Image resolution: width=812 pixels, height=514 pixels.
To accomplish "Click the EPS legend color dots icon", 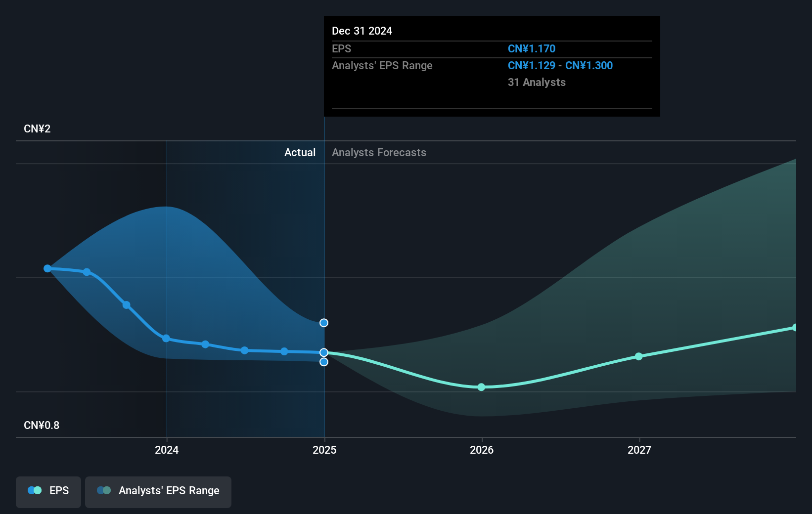I will (35, 490).
